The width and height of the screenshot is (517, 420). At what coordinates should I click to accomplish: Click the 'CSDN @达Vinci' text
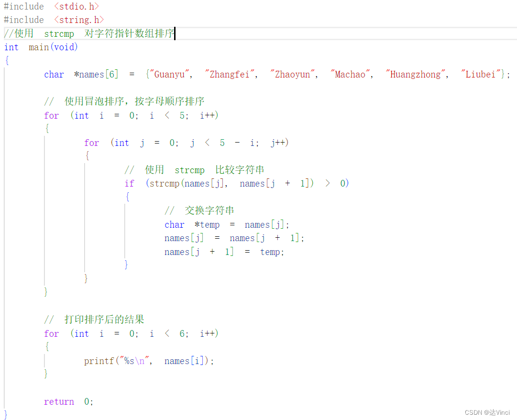(487, 412)
